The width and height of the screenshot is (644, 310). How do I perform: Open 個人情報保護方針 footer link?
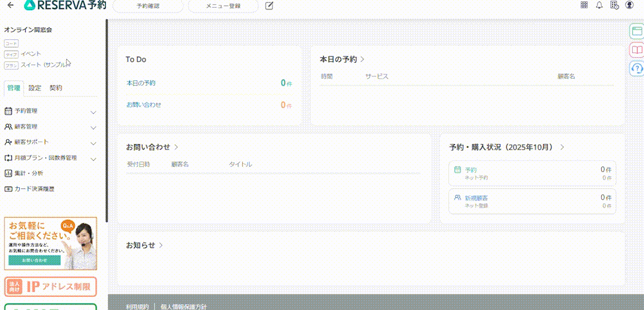coord(184,306)
